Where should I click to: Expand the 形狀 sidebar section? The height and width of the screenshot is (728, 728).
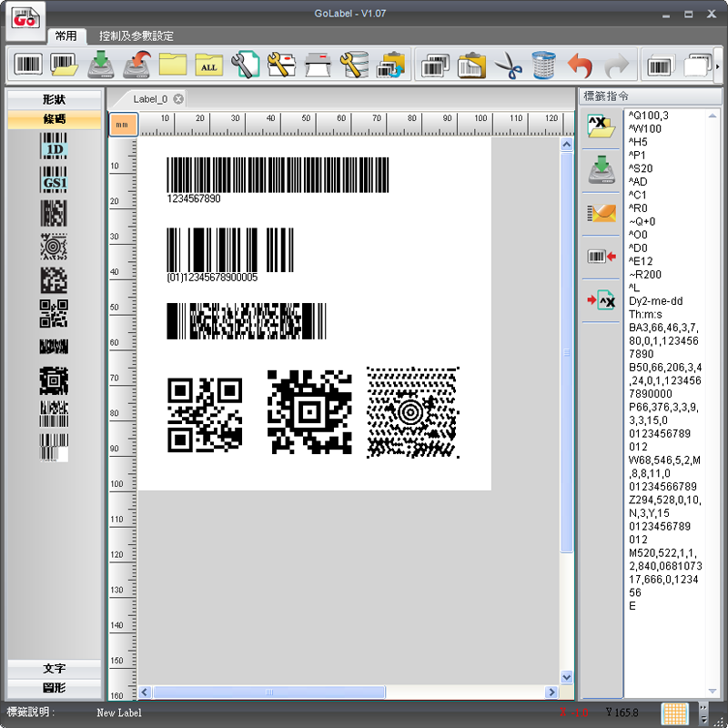tap(54, 99)
